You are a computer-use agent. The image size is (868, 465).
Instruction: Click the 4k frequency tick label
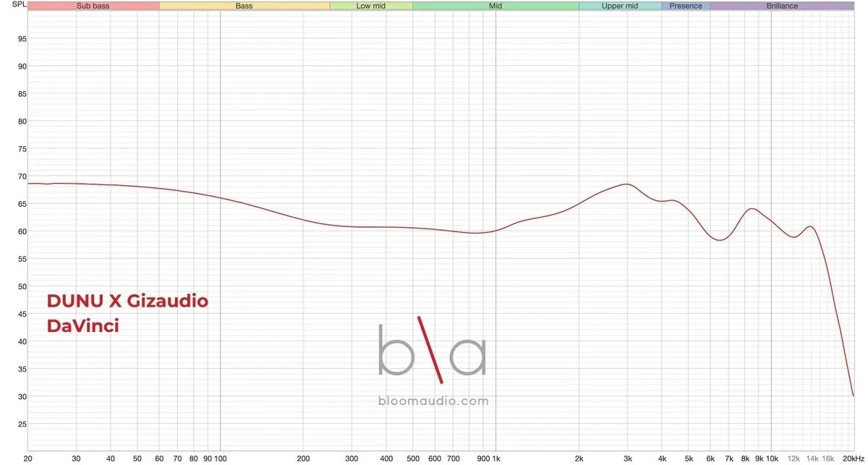click(662, 458)
